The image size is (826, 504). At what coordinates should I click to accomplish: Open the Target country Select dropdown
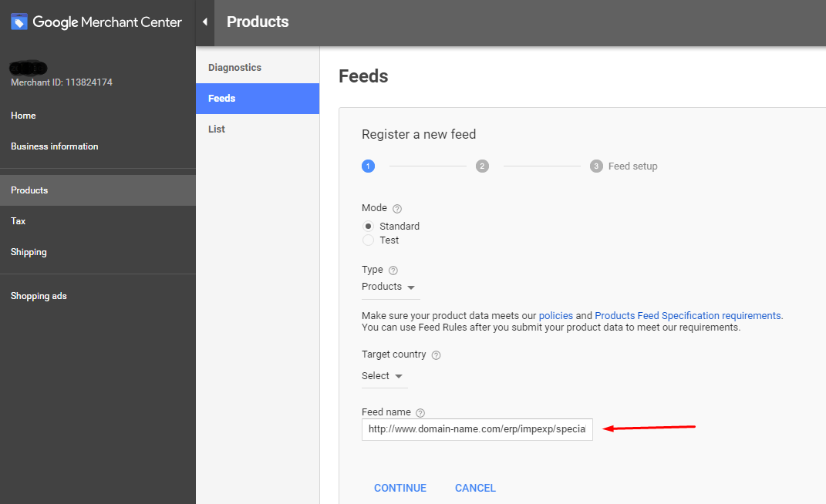click(x=384, y=376)
